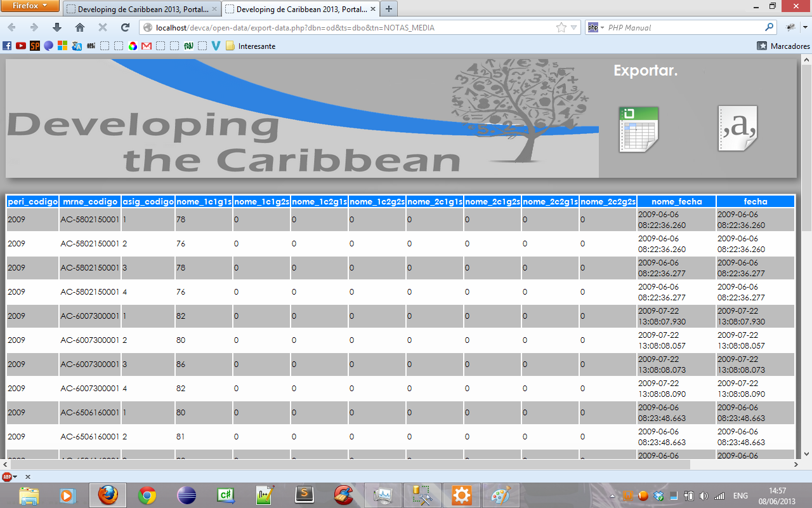The image size is (812, 508).
Task: Open YouTube bookmark icon
Action: 21,46
